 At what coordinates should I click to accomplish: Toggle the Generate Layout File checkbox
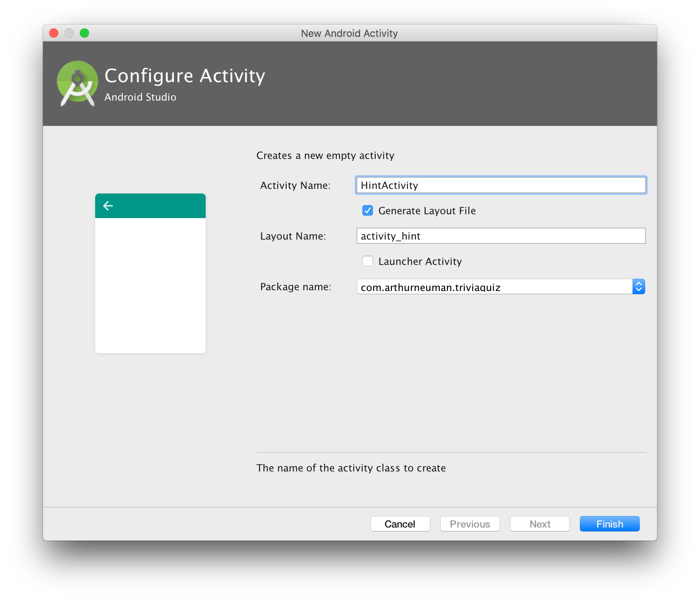click(x=368, y=210)
